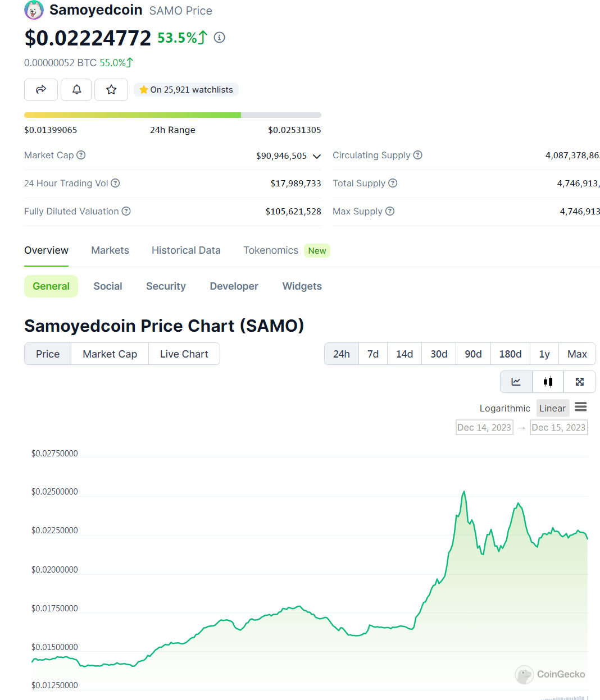600x700 pixels.
Task: Select the line chart view icon
Action: point(516,382)
